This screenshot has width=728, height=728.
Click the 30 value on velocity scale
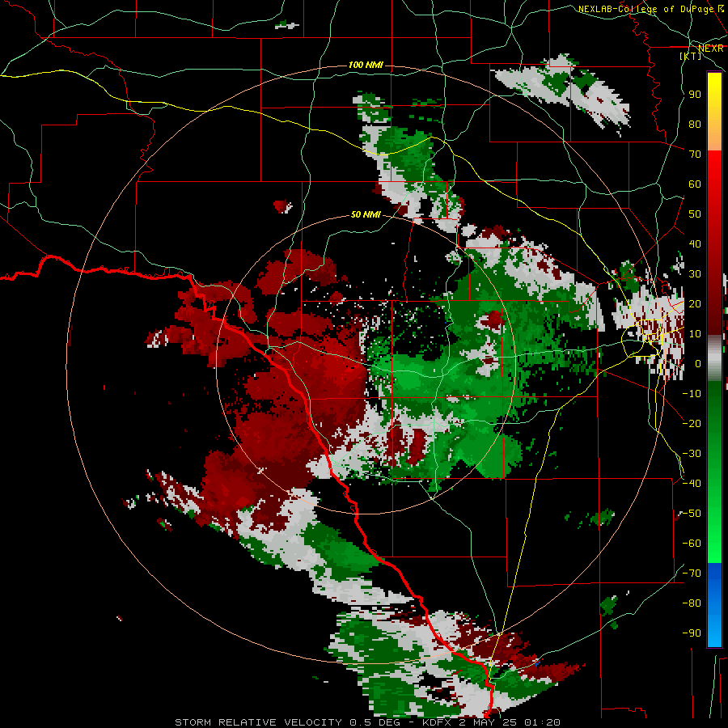click(695, 274)
